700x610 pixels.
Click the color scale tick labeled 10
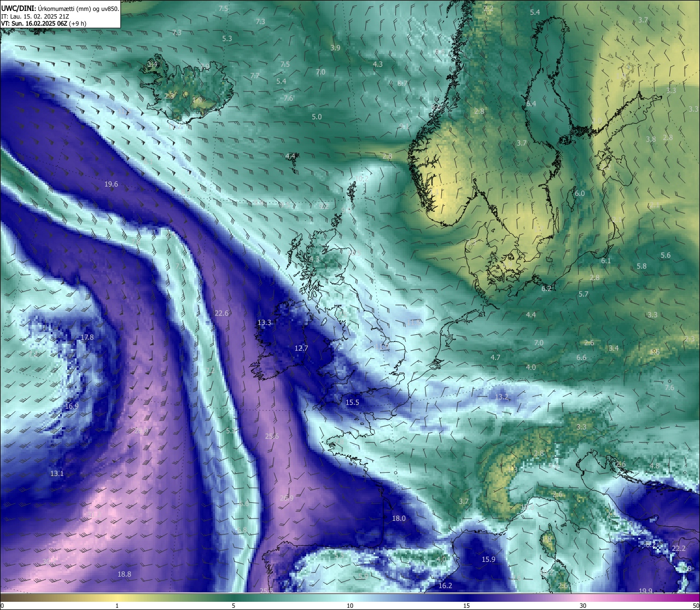(350, 606)
